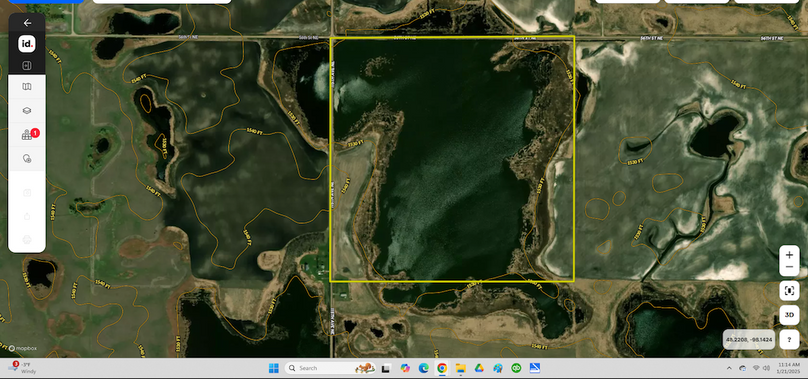
Task: Toggle the 3D map view
Action: pyautogui.click(x=789, y=315)
